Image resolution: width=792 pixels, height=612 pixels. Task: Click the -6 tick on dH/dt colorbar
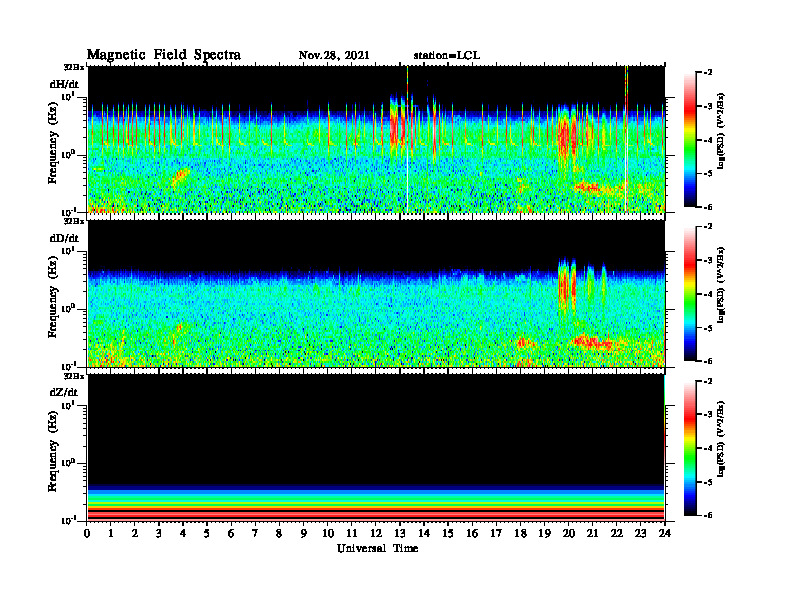pos(708,207)
